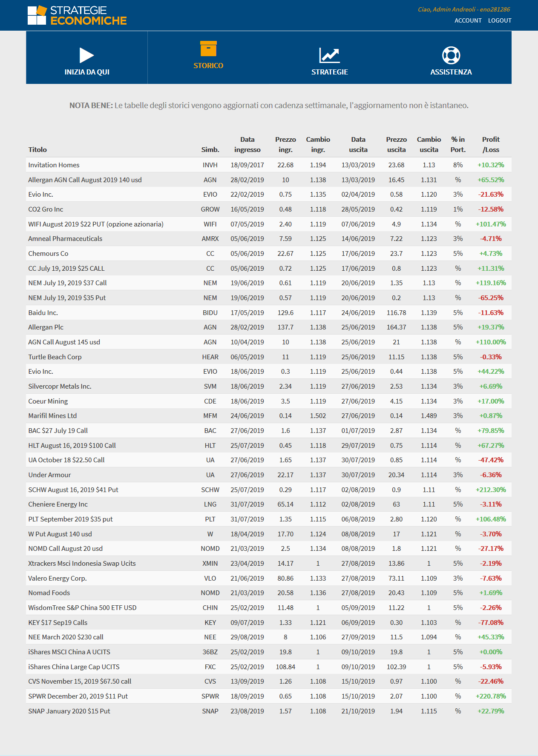
Task: Open the ASSISTENZA tab label
Action: point(451,72)
